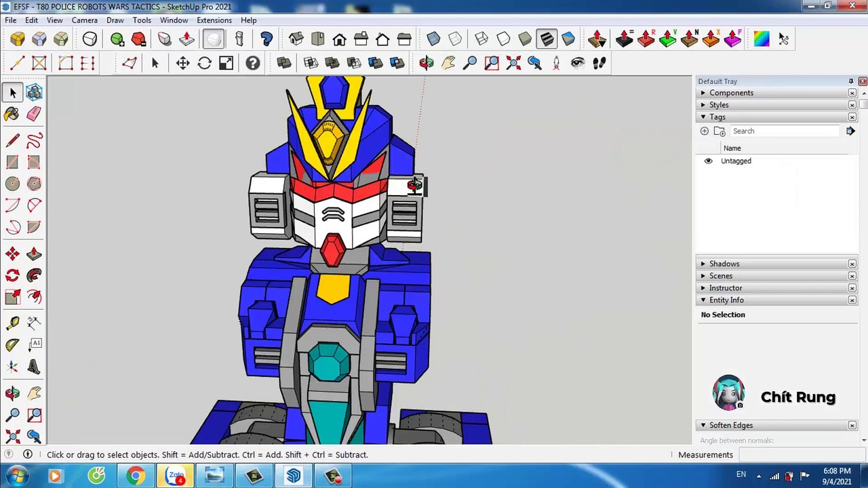Viewport: 868px width, 488px height.
Task: Open Zalo from the taskbar
Action: point(176,476)
